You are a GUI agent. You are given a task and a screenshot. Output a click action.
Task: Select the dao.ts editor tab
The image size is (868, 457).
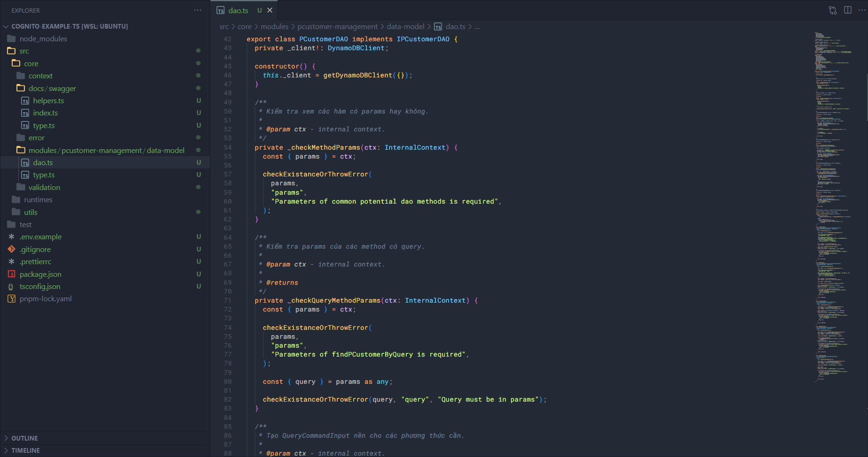tap(238, 10)
